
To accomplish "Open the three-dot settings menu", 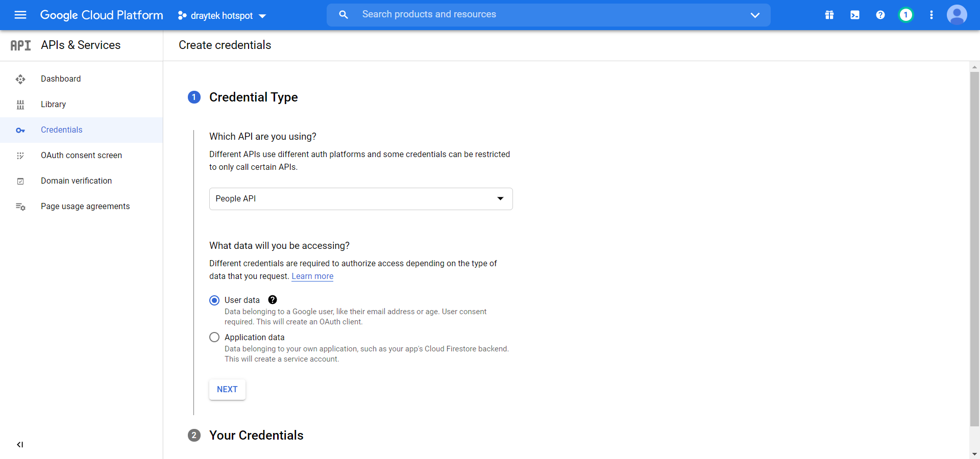I will click(x=932, y=15).
